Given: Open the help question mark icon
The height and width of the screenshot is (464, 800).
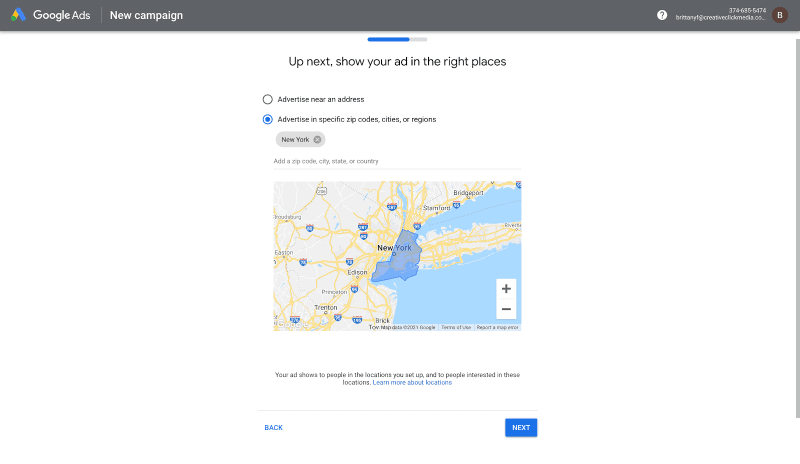Looking at the screenshot, I should tap(662, 15).
